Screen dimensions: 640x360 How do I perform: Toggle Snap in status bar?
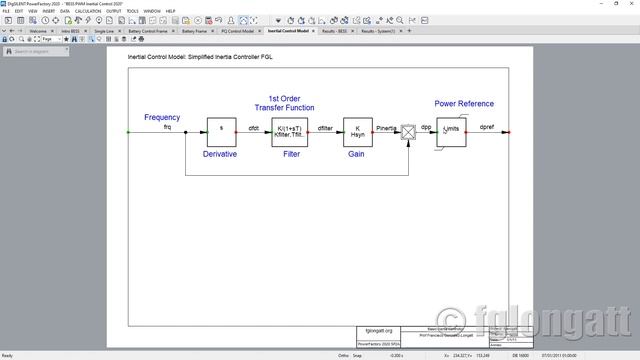pos(357,356)
